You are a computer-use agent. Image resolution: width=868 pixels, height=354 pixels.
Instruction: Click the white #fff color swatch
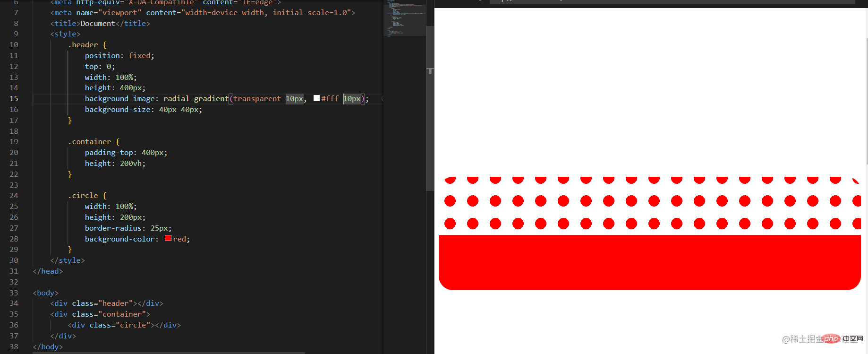[x=316, y=98]
